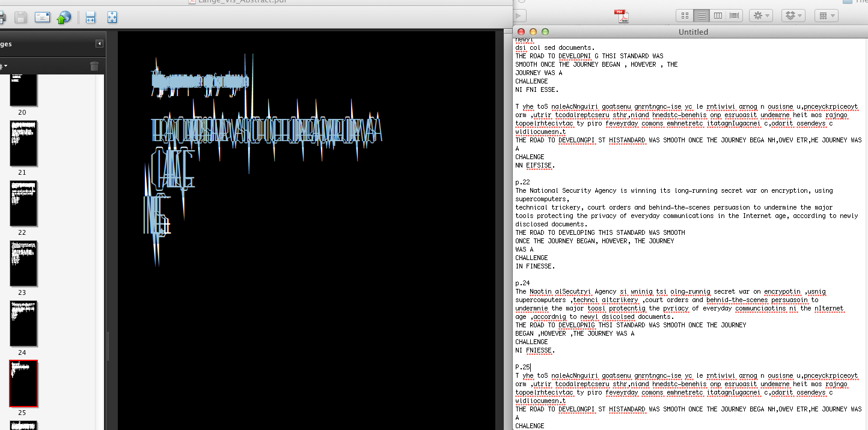This screenshot has height=430, width=868.
Task: Click the line 'JOURNEY WAS A' in the text document
Action: [539, 73]
